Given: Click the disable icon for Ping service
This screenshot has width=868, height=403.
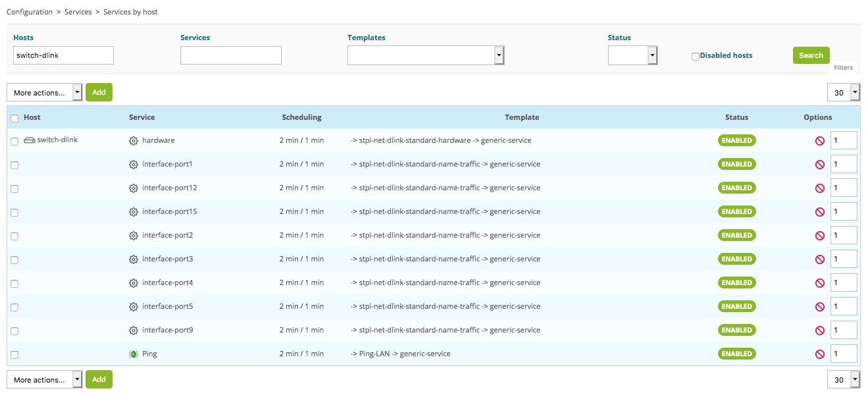Looking at the screenshot, I should tap(819, 354).
